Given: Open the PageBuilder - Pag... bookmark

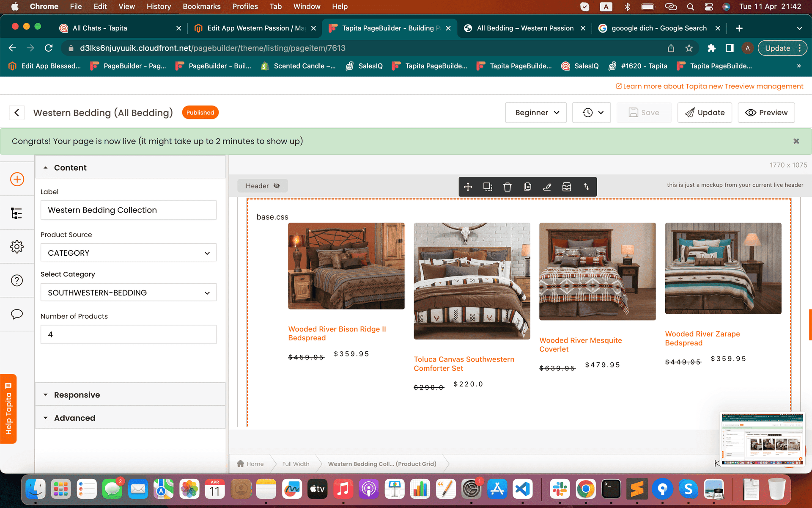Looking at the screenshot, I should click(128, 66).
